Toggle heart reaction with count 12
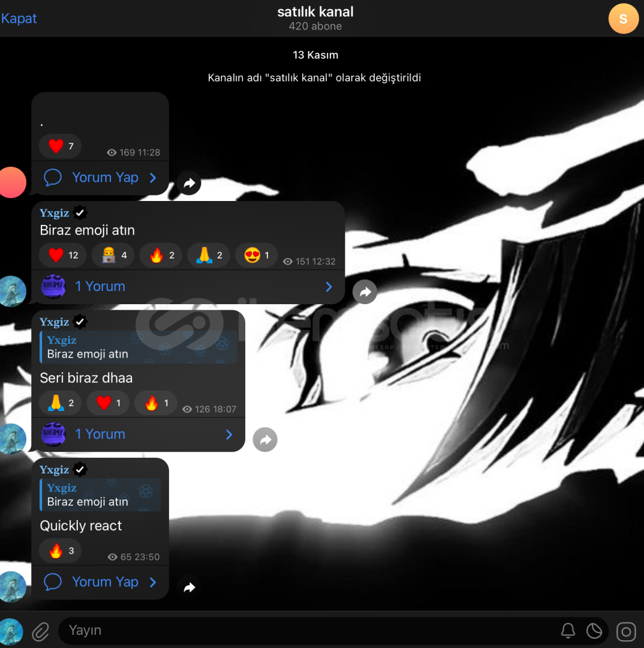This screenshot has width=644, height=648. [x=62, y=255]
